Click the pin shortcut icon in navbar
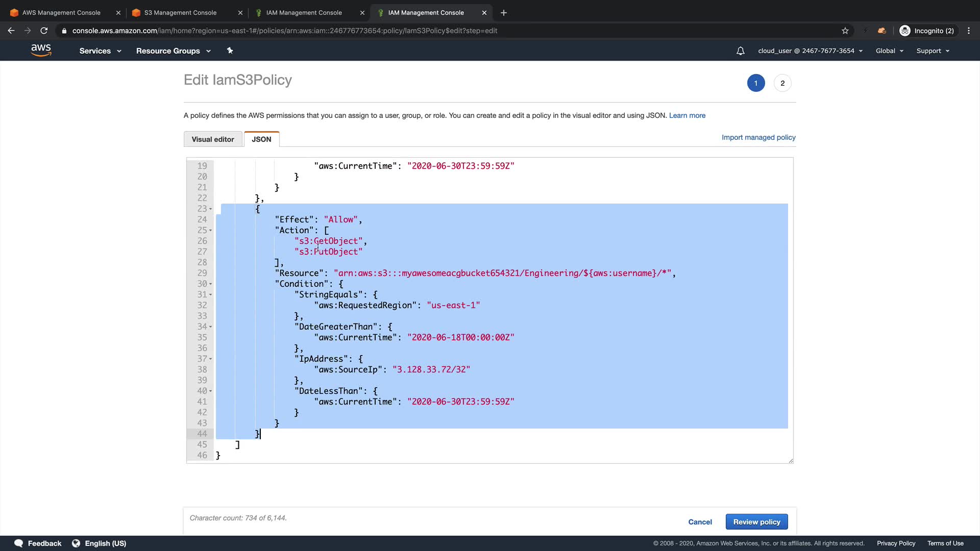The height and width of the screenshot is (551, 980). click(x=230, y=51)
